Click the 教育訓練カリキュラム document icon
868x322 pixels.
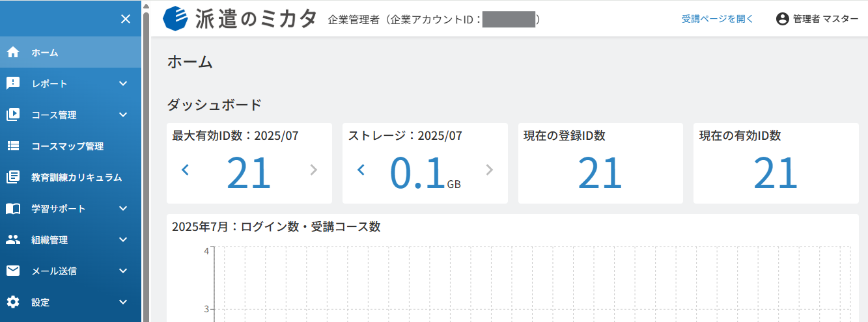(13, 178)
